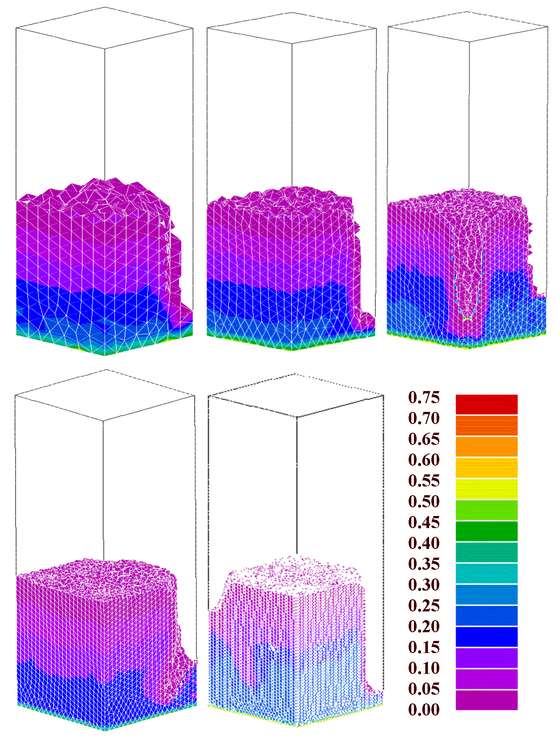Select the cyan legend color band
The height and width of the screenshot is (742, 560).
click(x=487, y=574)
